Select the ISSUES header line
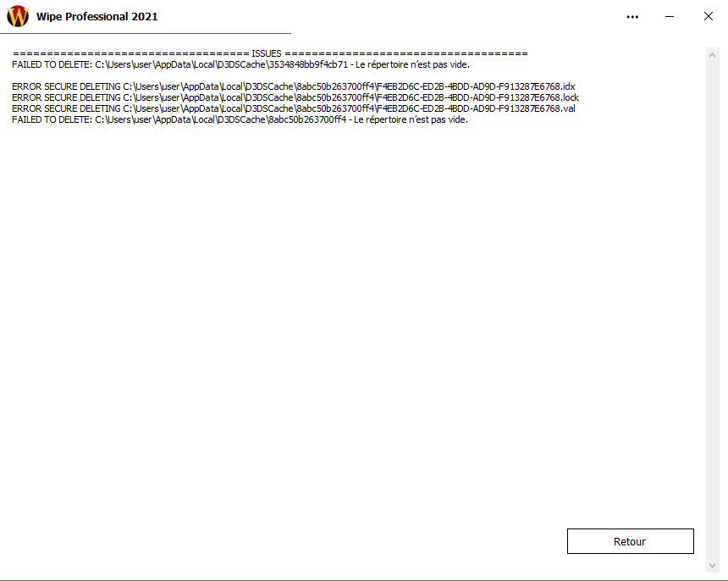The height and width of the screenshot is (581, 728). [x=270, y=53]
